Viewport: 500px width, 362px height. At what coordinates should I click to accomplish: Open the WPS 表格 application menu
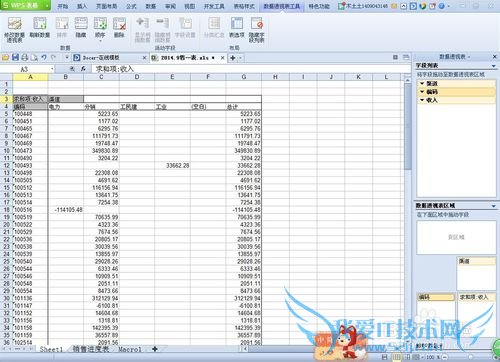[x=25, y=6]
